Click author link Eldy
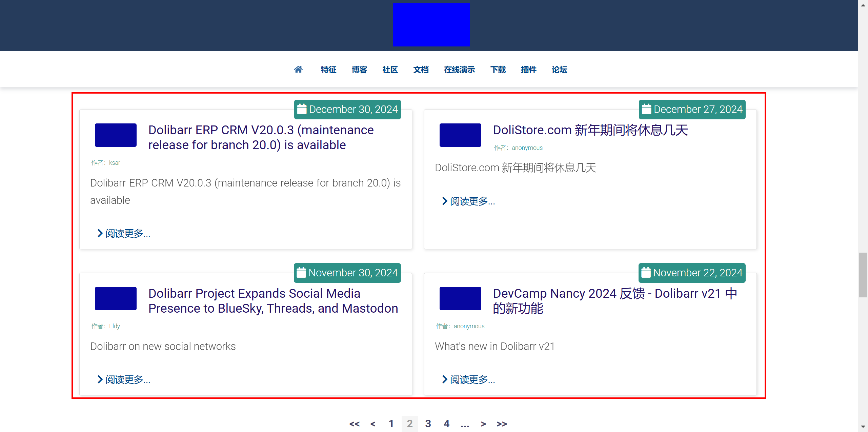 (x=115, y=326)
